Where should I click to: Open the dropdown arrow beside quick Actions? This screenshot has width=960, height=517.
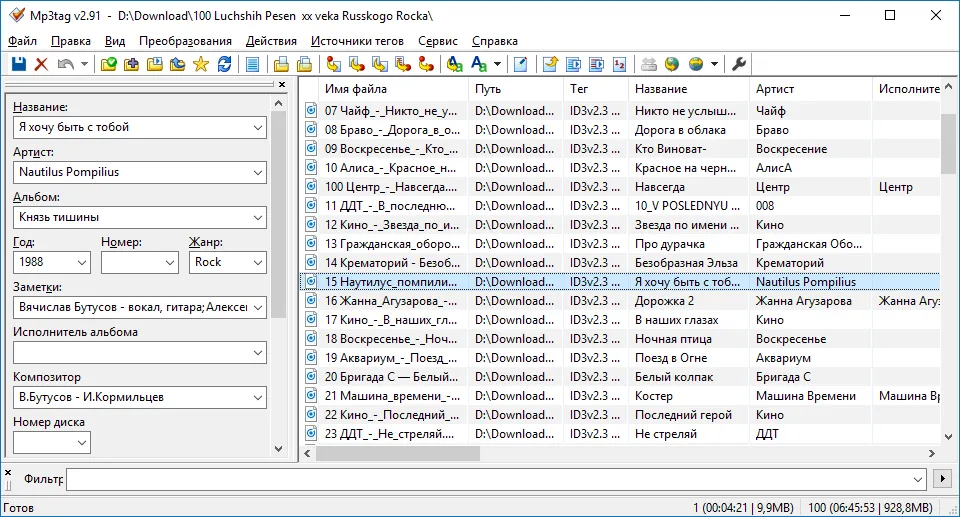(497, 64)
